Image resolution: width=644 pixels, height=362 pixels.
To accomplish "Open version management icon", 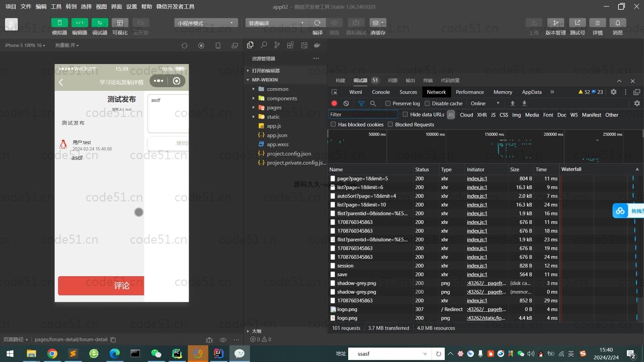I will pyautogui.click(x=555, y=23).
